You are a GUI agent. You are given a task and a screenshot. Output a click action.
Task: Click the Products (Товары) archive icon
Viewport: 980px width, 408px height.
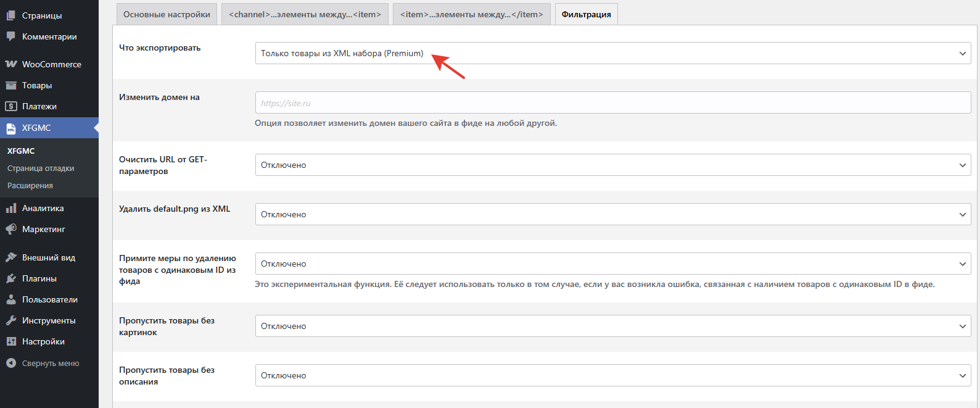tap(11, 85)
